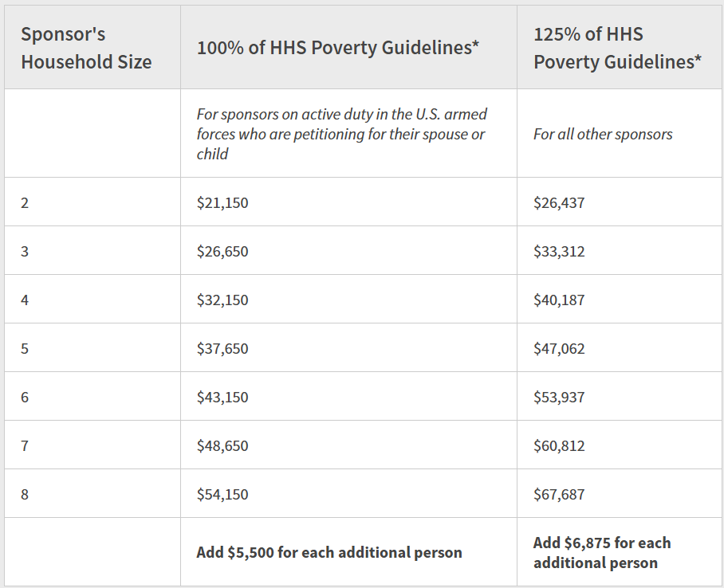This screenshot has width=724, height=588.
Task: Click the "For all other sponsors" cell
Action: 603,134
